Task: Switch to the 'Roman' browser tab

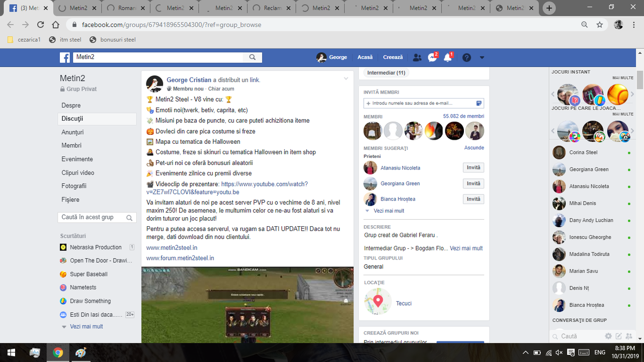Action: (126, 8)
